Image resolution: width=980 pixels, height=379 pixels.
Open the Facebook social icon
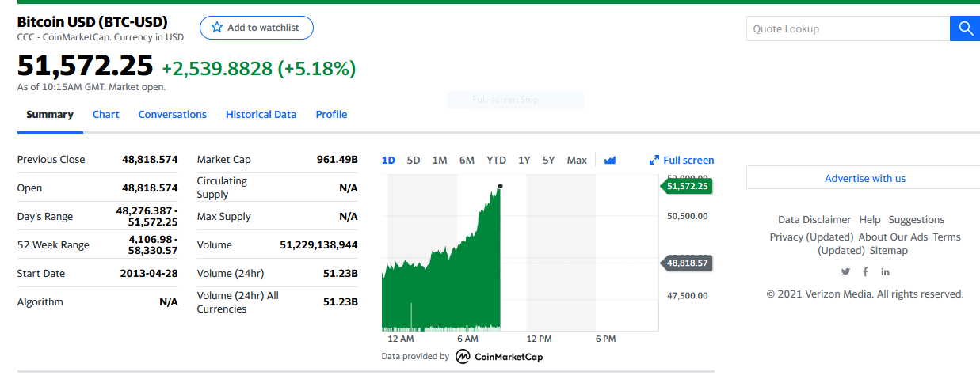tap(865, 271)
